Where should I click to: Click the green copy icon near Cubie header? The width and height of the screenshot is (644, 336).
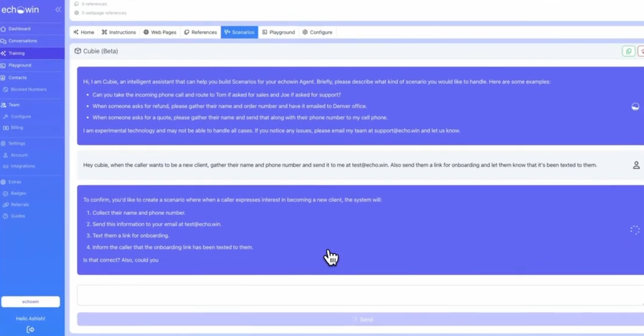click(629, 51)
